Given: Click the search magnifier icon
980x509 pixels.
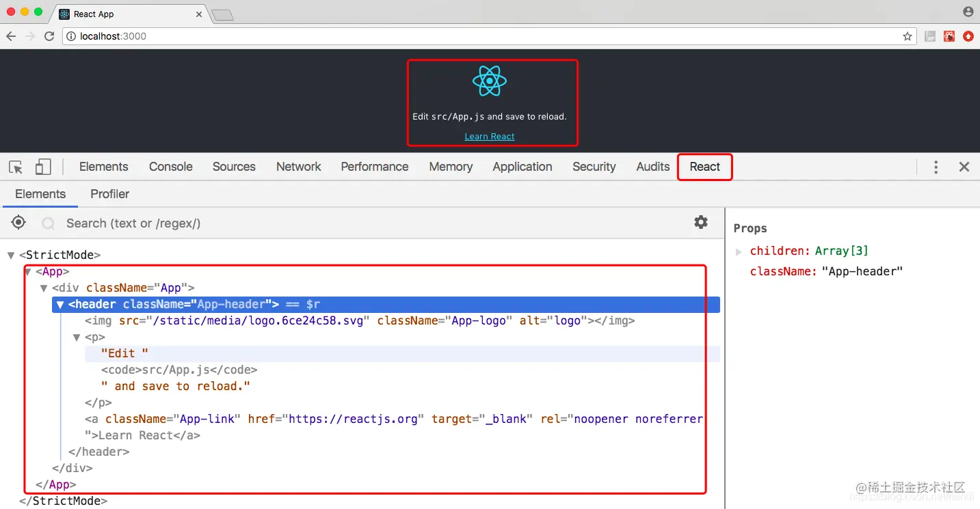Looking at the screenshot, I should click(x=48, y=223).
